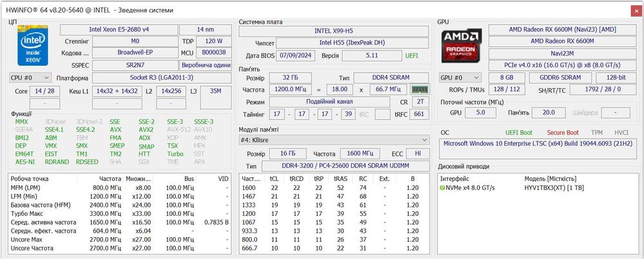
Task: Click the SSPEC SR2N7 field
Action: [x=135, y=65]
